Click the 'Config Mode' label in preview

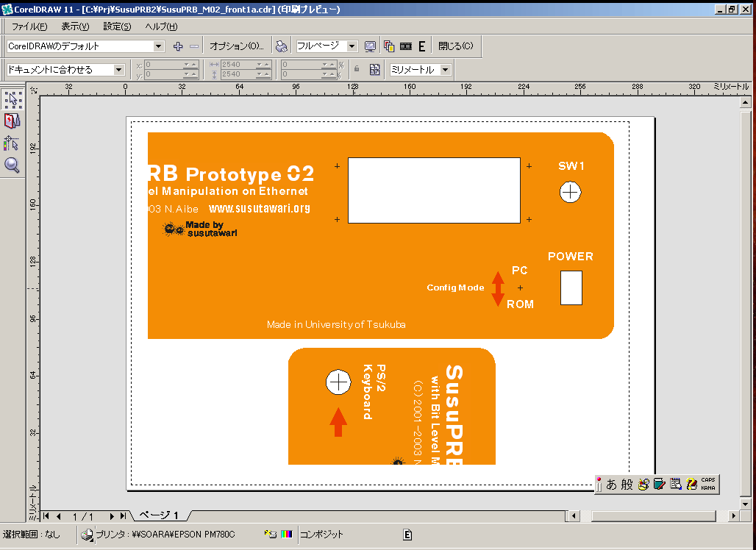coord(455,287)
